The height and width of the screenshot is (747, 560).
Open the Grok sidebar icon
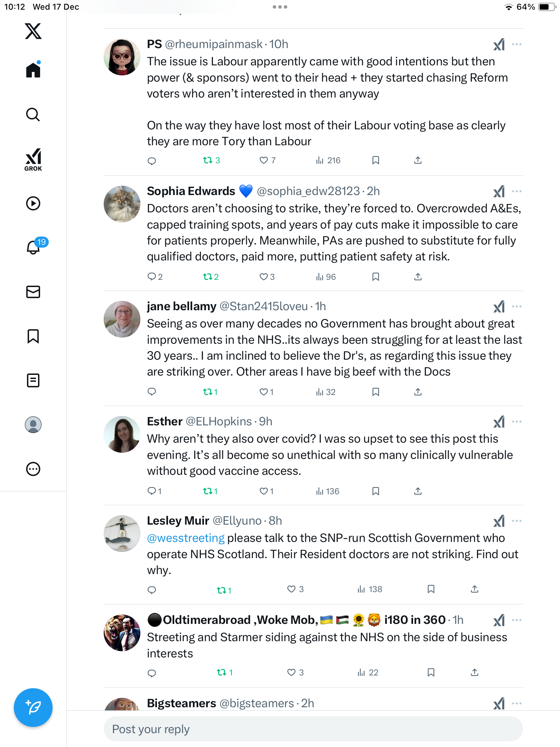[33, 159]
